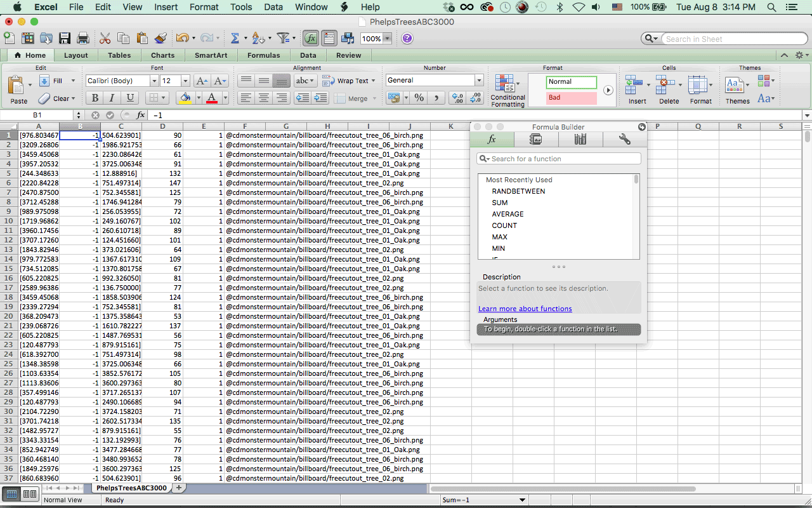812x508 pixels.
Task: Toggle the Toolbox button in toolbar
Action: (x=329, y=38)
